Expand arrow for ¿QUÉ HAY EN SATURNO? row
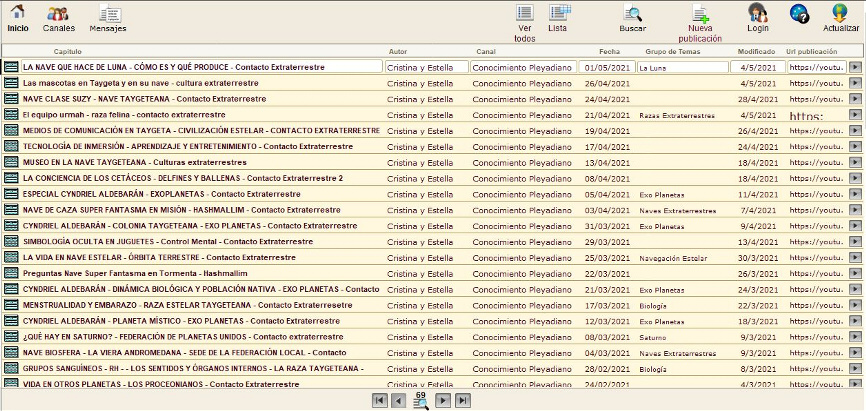This screenshot has width=866, height=411. (855, 337)
